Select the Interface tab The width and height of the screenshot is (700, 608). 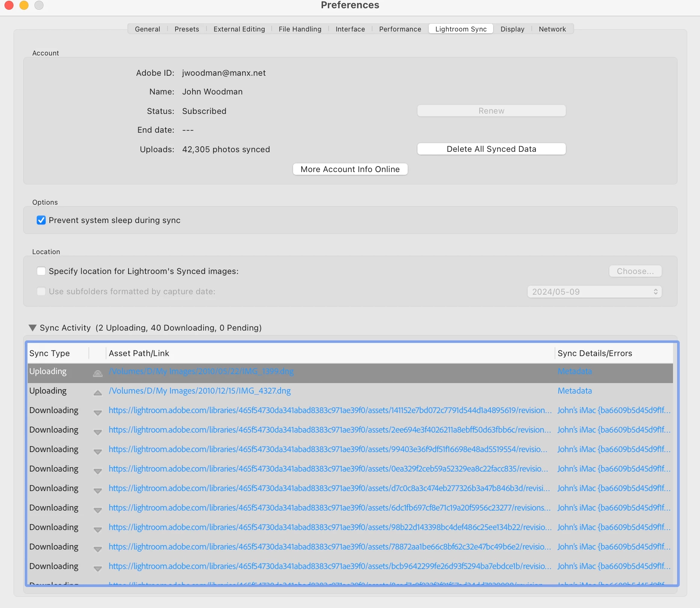point(350,29)
